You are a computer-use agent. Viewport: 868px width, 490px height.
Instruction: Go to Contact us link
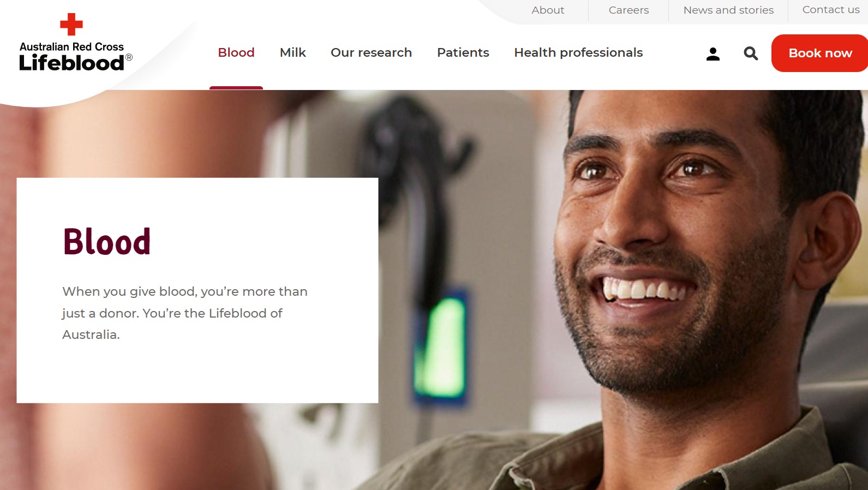pyautogui.click(x=831, y=10)
